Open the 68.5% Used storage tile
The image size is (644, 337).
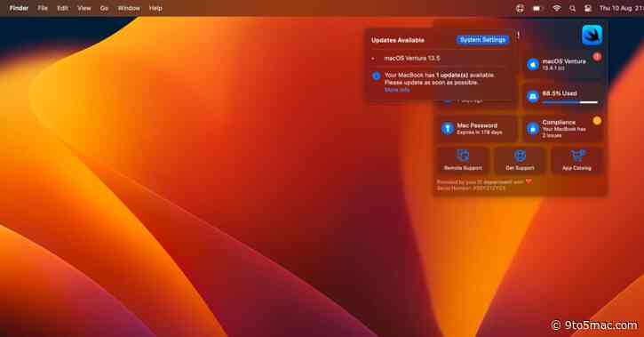point(562,97)
